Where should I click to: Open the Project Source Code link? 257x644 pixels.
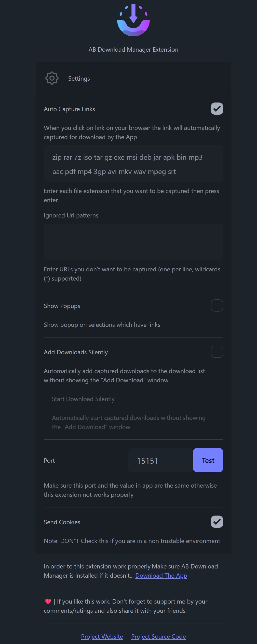tap(158, 637)
